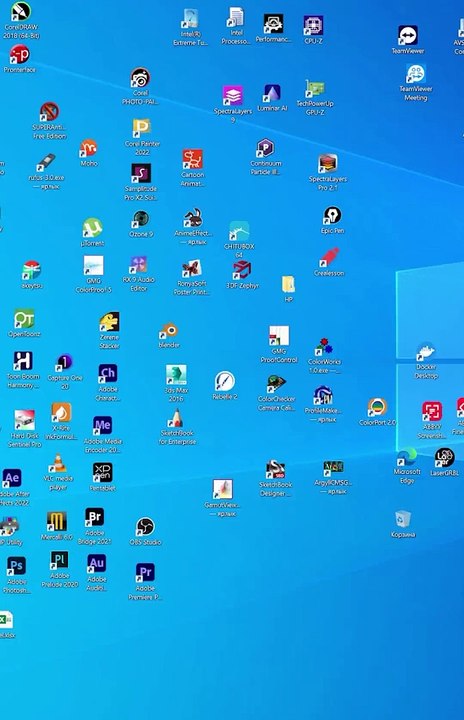464x720 pixels.
Task: Launch Luminar AI shortcut
Action: (x=272, y=94)
